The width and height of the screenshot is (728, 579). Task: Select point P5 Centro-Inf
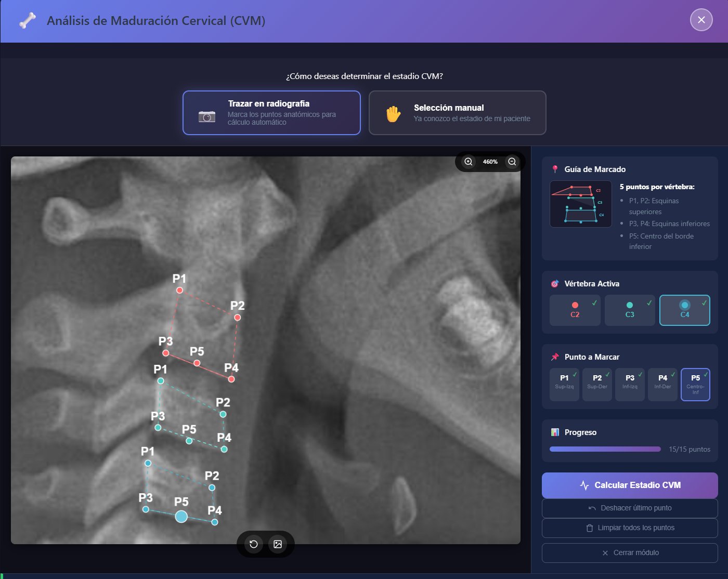click(695, 385)
